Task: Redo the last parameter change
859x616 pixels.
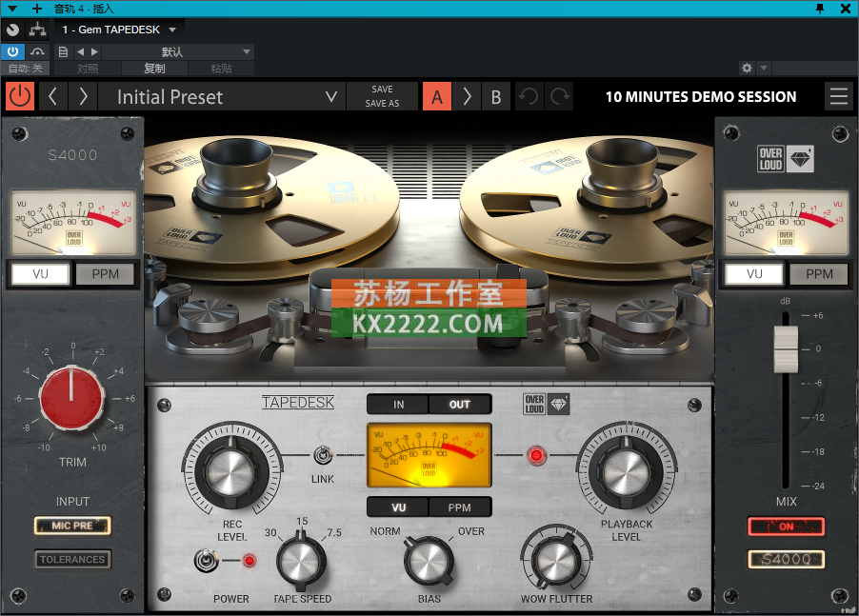Action: (x=559, y=96)
